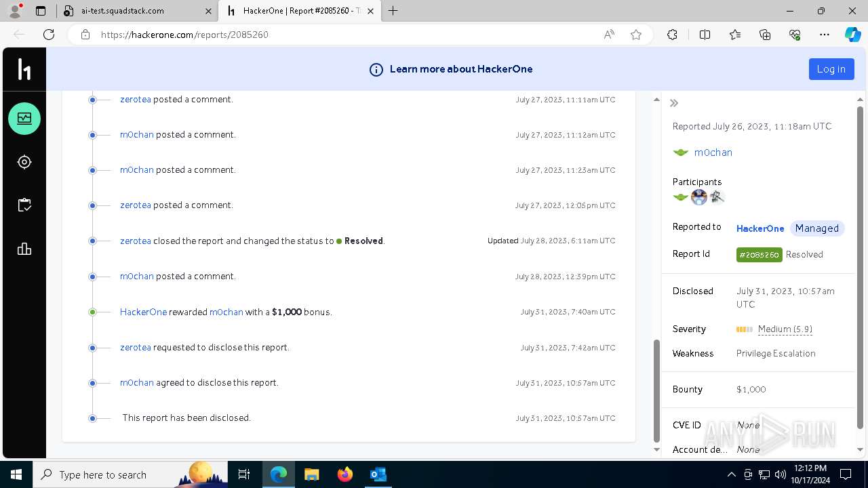
Task: Click the Read aloud icon
Action: tap(609, 35)
